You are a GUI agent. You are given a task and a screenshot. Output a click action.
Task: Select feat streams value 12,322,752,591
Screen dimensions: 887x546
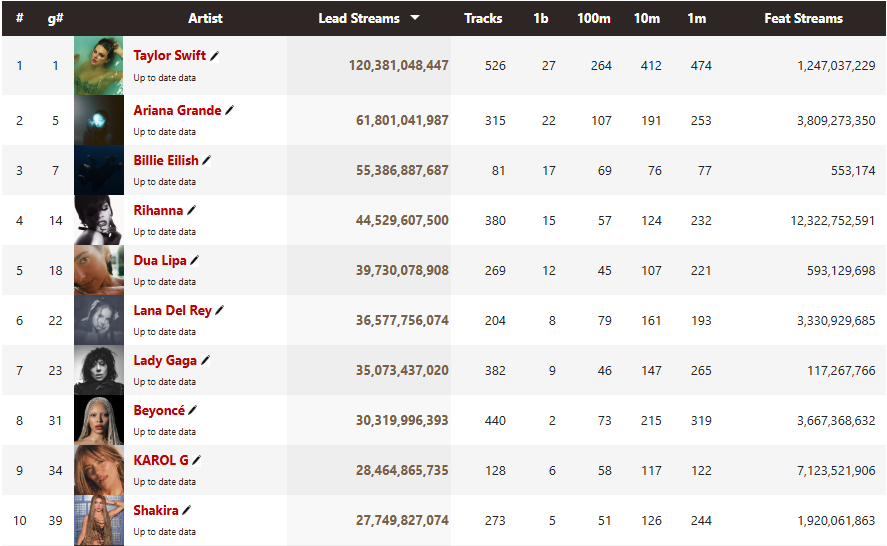click(833, 221)
